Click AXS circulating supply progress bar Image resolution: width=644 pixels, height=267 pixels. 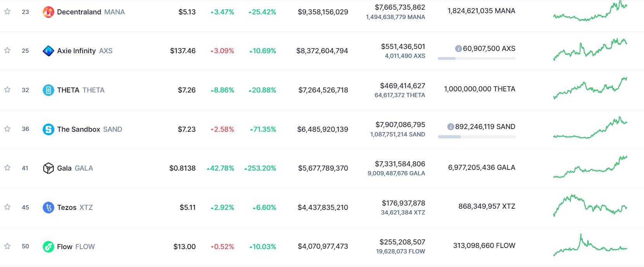[477, 58]
